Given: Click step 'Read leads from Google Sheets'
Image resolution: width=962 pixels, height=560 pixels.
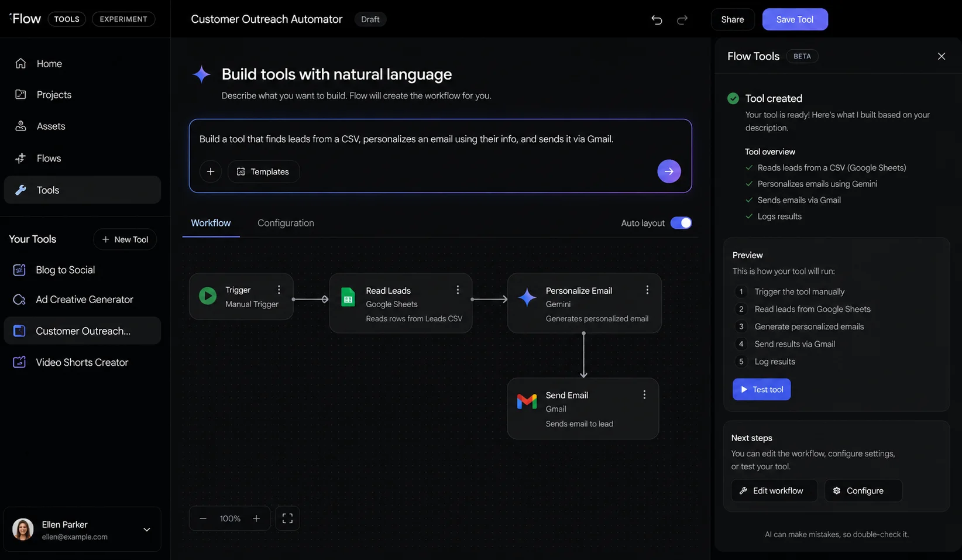Looking at the screenshot, I should pyautogui.click(x=812, y=309).
